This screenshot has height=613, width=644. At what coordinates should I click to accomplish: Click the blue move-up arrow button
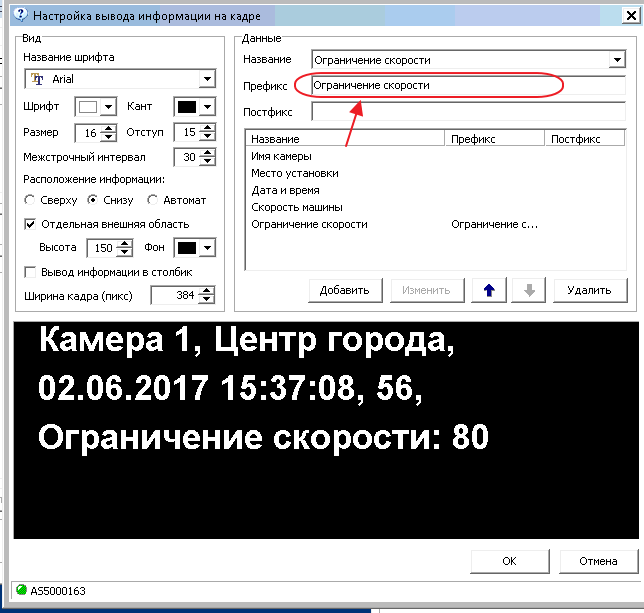489,290
